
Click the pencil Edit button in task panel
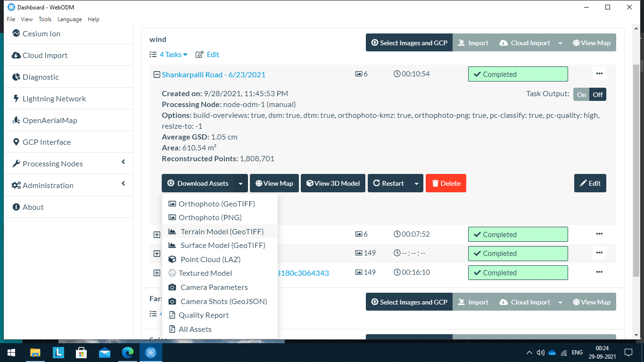tap(590, 183)
